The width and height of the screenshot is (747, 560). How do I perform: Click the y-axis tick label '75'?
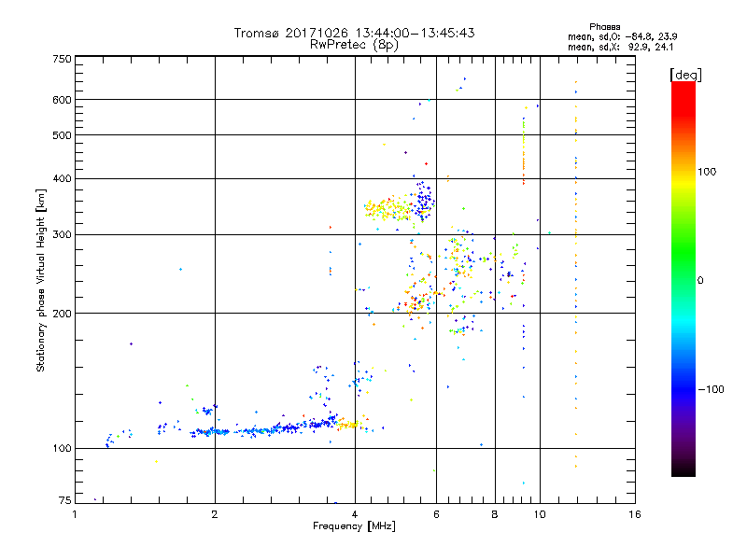65,500
